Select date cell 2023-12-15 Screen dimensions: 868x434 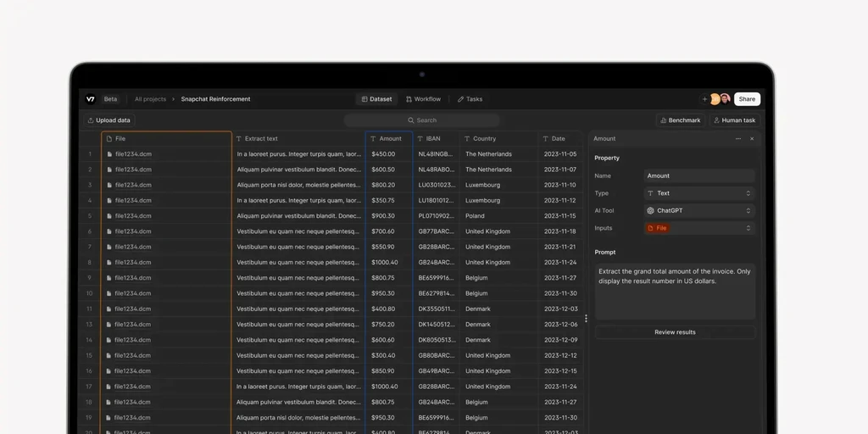[561, 371]
